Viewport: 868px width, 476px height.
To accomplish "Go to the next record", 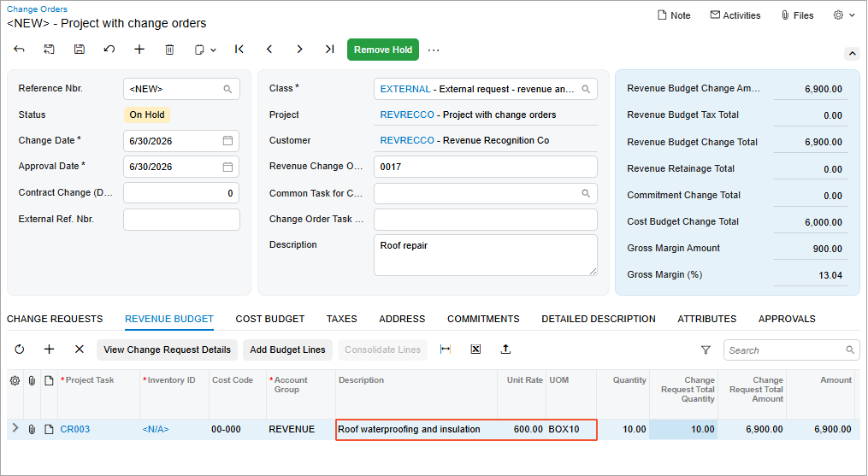I will 299,50.
